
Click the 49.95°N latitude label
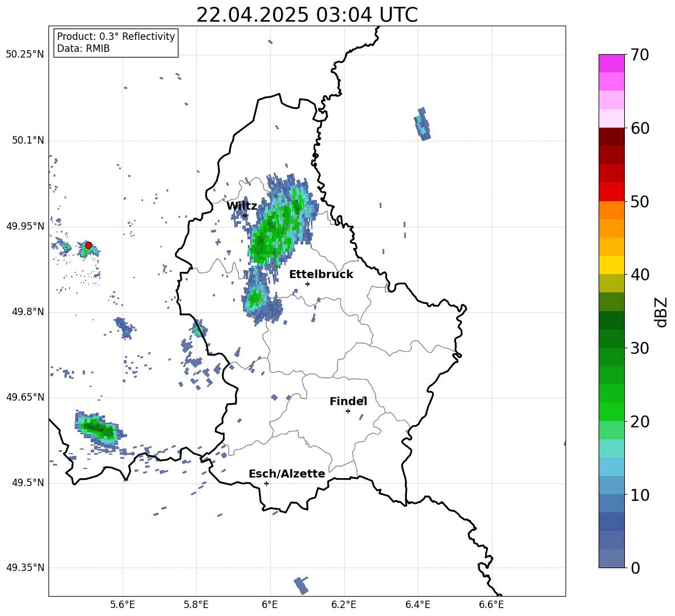tap(25, 226)
